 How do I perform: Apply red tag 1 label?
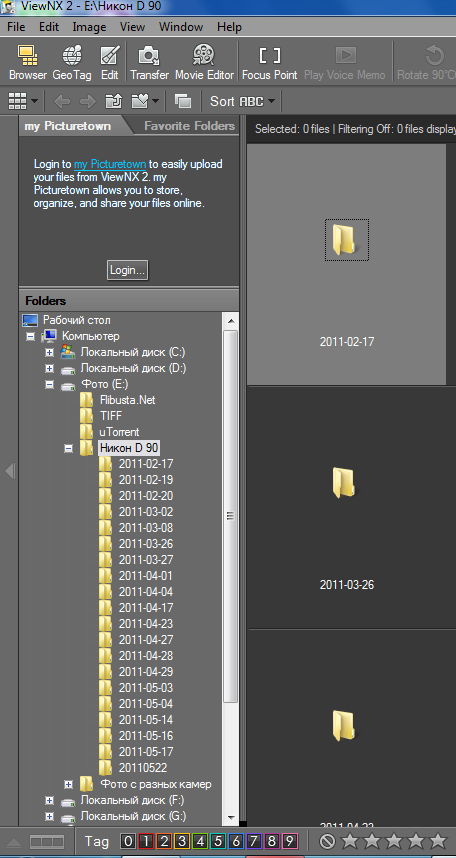click(146, 841)
